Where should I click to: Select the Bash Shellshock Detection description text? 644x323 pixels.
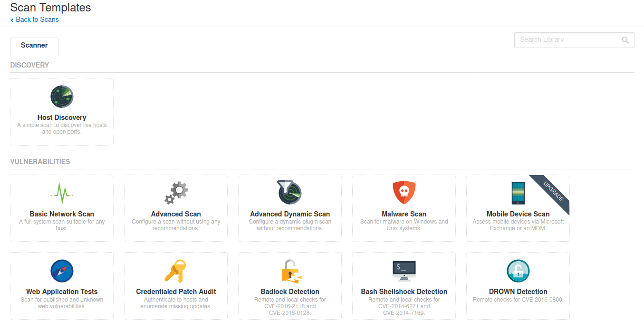[x=404, y=306]
